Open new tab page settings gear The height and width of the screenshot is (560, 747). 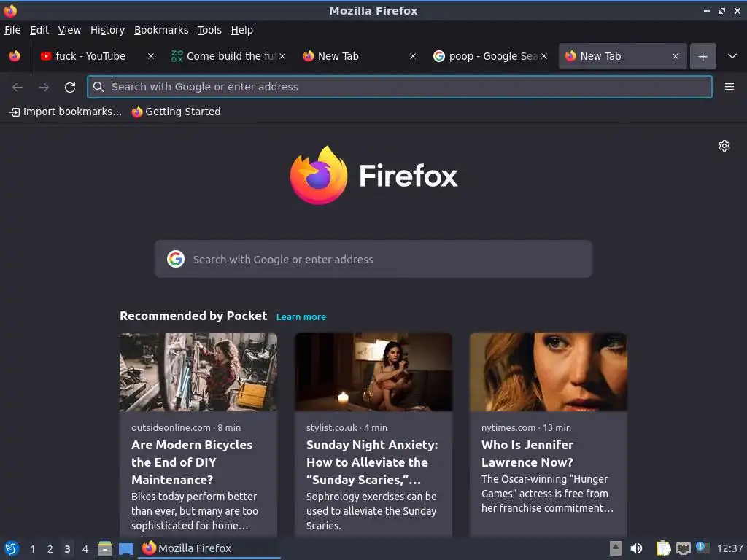coord(724,146)
